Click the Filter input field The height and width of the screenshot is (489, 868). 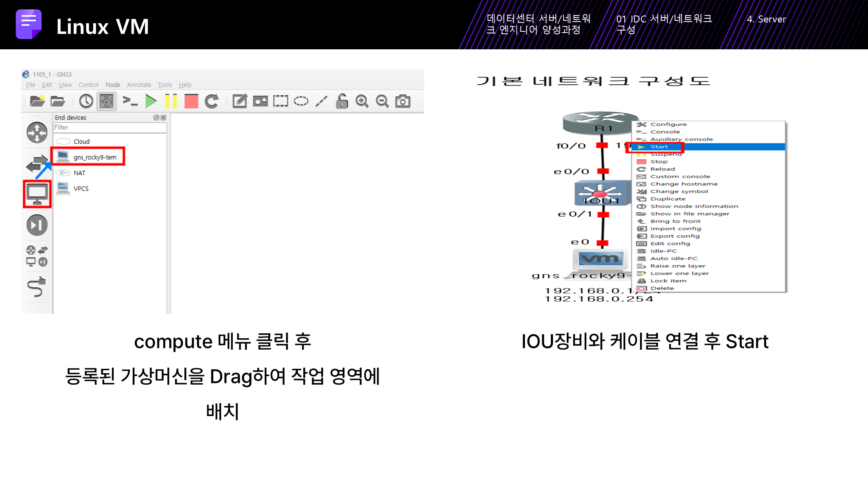pos(110,128)
